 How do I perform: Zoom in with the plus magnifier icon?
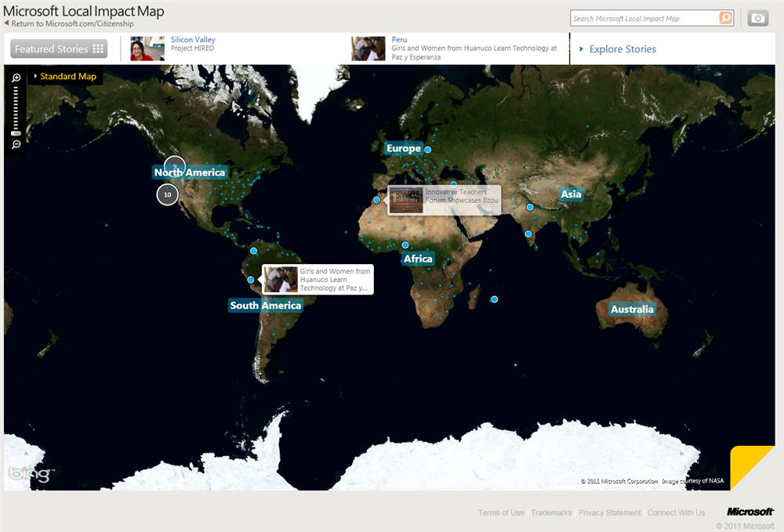pos(16,78)
